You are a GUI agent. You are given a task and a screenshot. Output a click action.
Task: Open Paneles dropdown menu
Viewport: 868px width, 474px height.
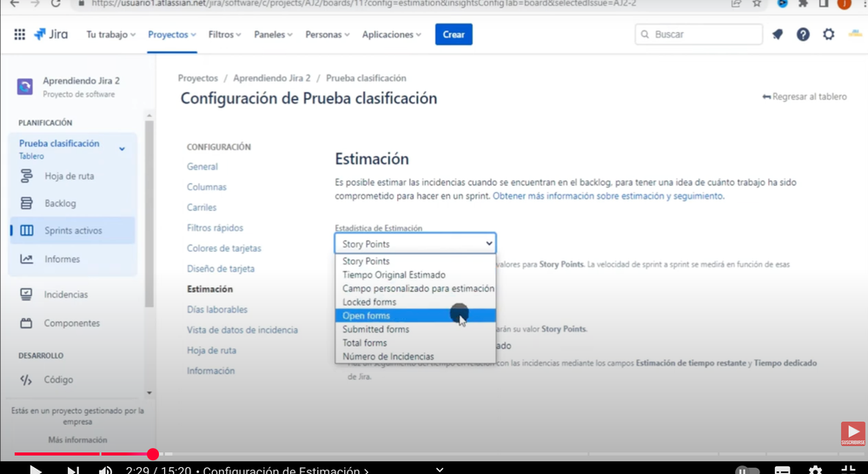pos(274,35)
